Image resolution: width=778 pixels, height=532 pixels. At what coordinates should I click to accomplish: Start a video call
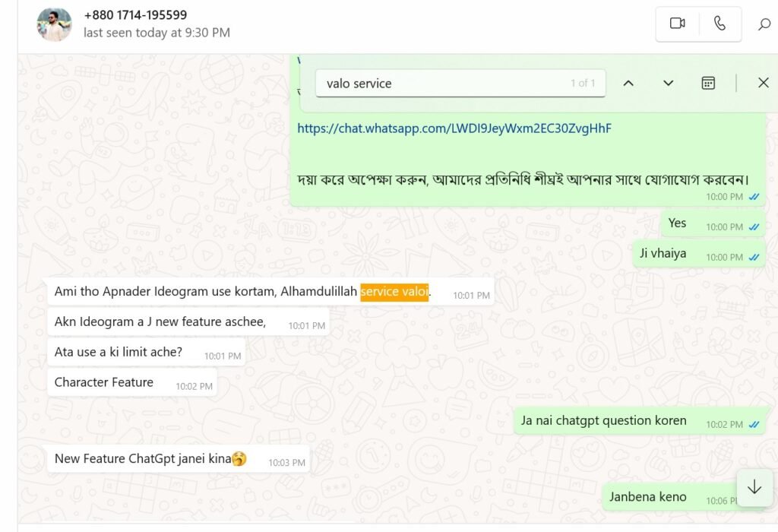(x=677, y=24)
